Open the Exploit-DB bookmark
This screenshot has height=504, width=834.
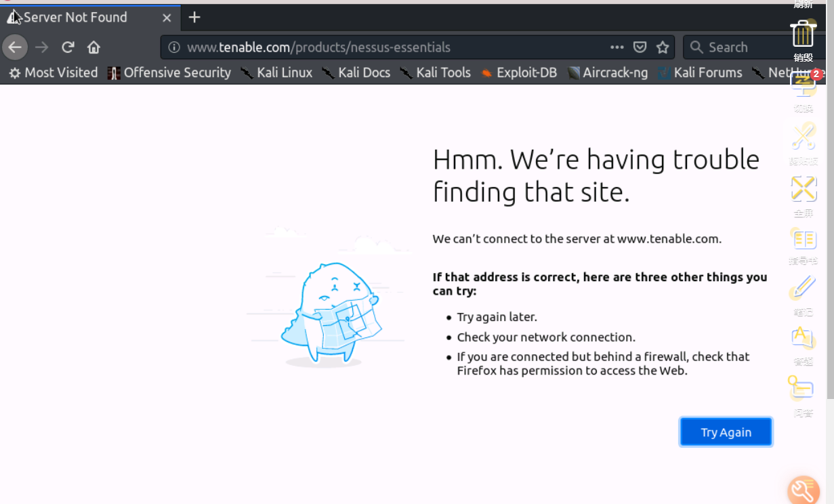(x=518, y=72)
